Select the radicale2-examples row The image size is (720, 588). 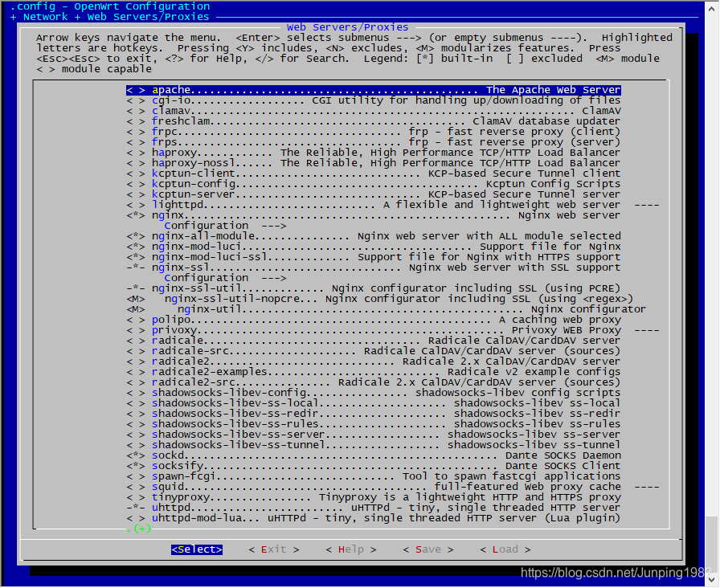click(x=374, y=372)
